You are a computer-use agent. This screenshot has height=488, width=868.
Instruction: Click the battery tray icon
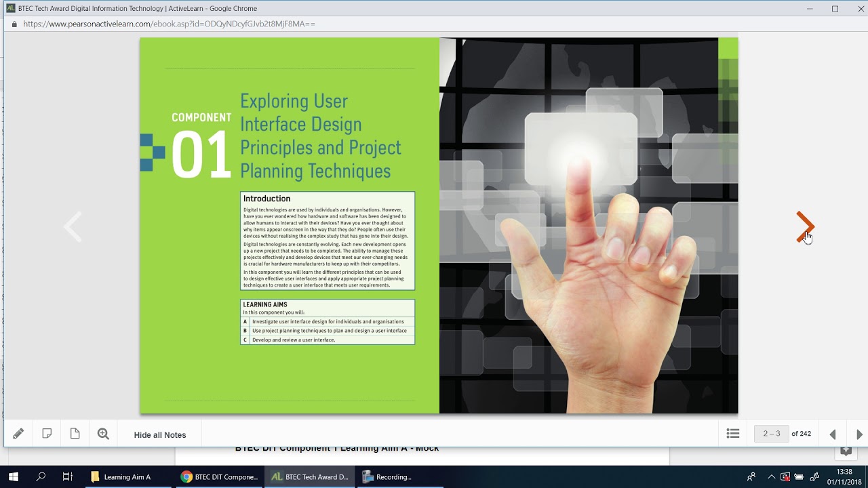coord(799,476)
